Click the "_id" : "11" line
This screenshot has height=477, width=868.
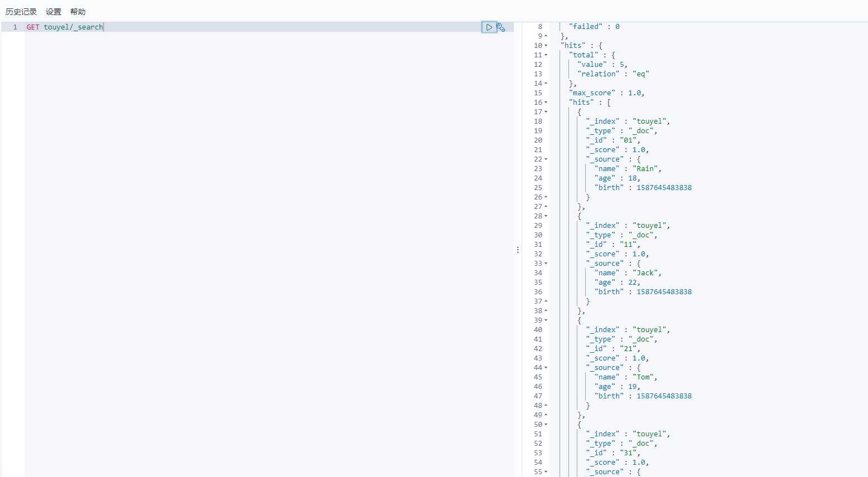coord(613,245)
